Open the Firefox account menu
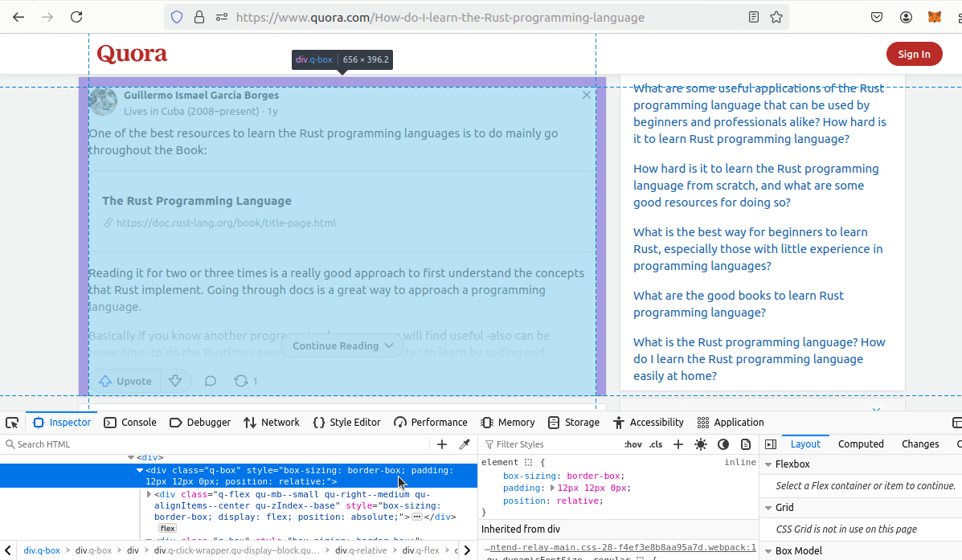Image resolution: width=962 pixels, height=560 pixels. [906, 17]
